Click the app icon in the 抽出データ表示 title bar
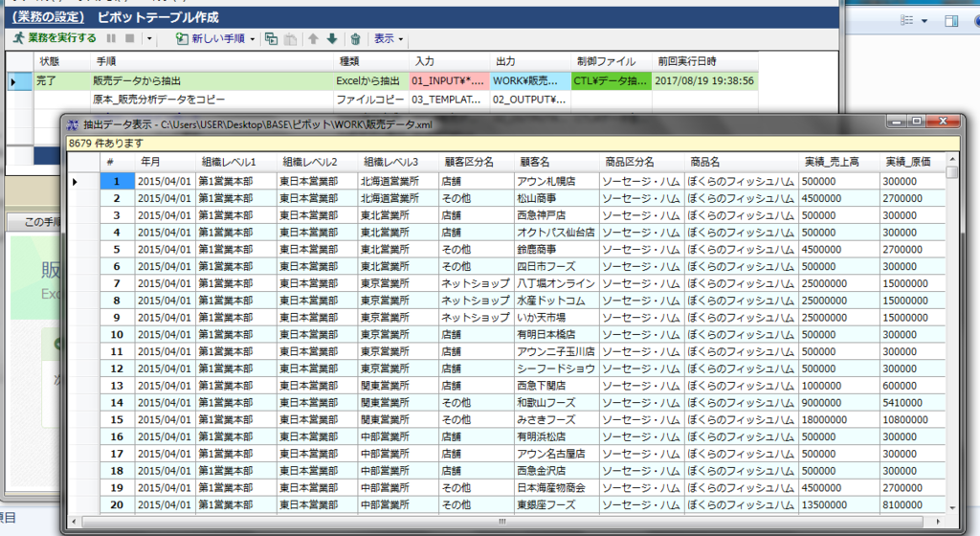This screenshot has width=980, height=536. click(x=73, y=124)
